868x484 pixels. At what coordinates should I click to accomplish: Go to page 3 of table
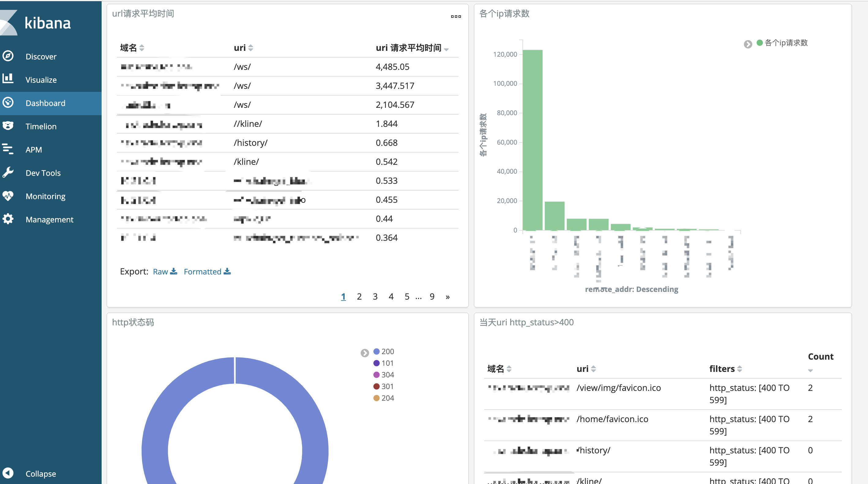click(375, 297)
